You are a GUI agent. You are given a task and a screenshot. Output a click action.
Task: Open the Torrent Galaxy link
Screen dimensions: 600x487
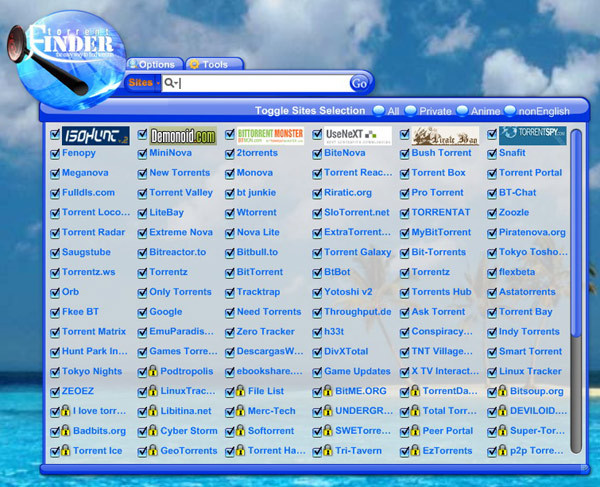click(357, 252)
